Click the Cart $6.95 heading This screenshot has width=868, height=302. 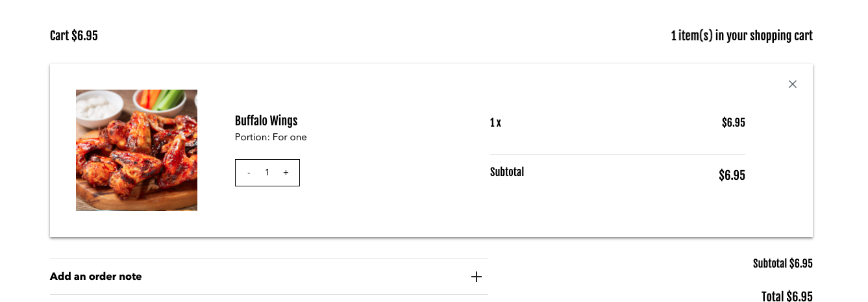click(x=74, y=36)
